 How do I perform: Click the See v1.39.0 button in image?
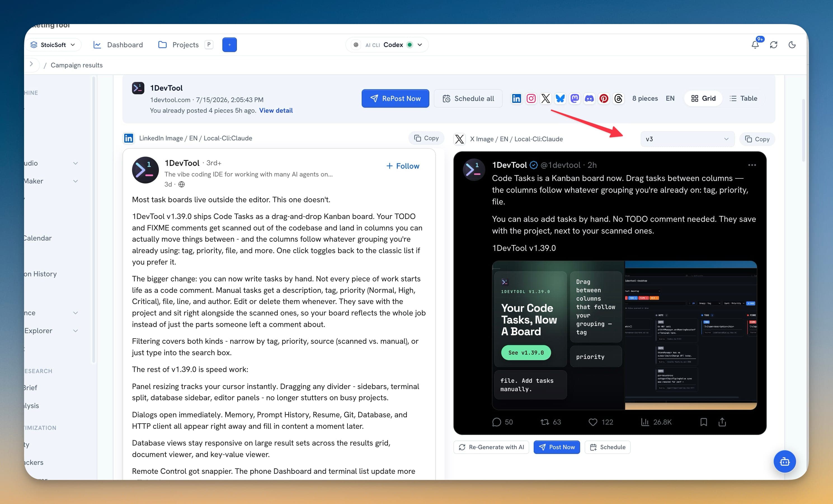point(526,353)
